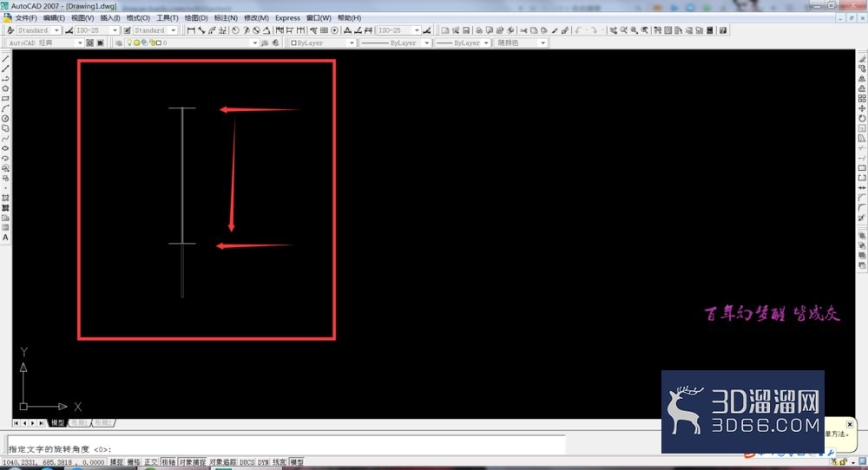Select the Hatch tool in draw toolbar
868x470 pixels.
coord(5,198)
